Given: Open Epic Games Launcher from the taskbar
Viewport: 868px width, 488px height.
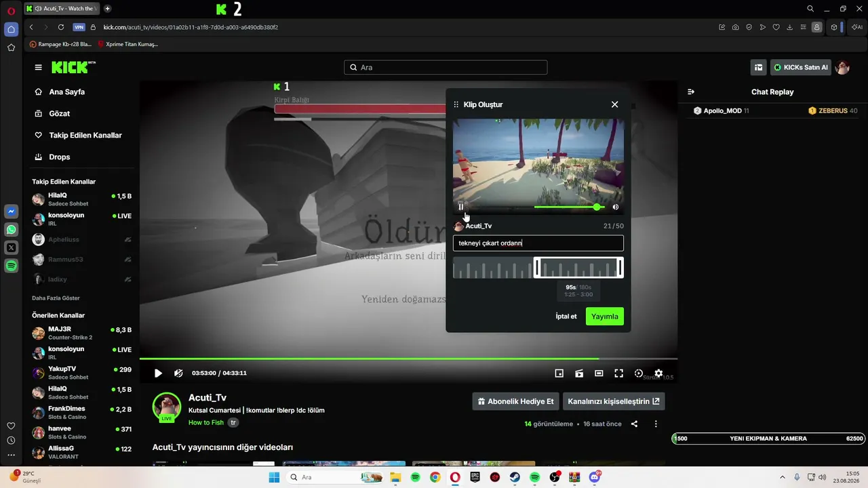Looking at the screenshot, I should coord(475,477).
